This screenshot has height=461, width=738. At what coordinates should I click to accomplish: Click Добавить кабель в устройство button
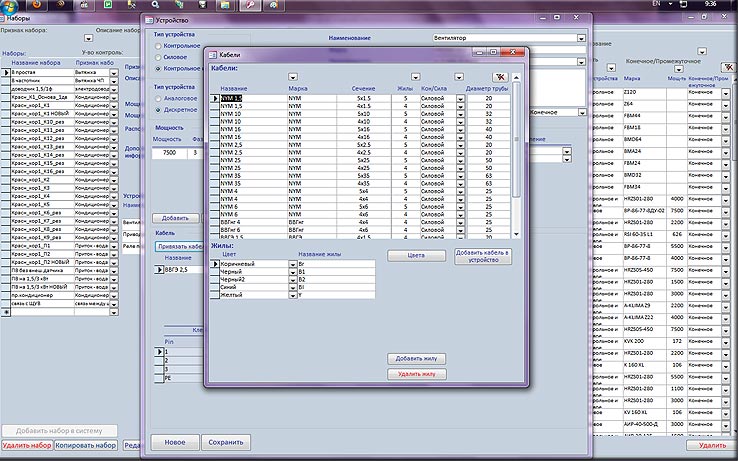point(483,256)
